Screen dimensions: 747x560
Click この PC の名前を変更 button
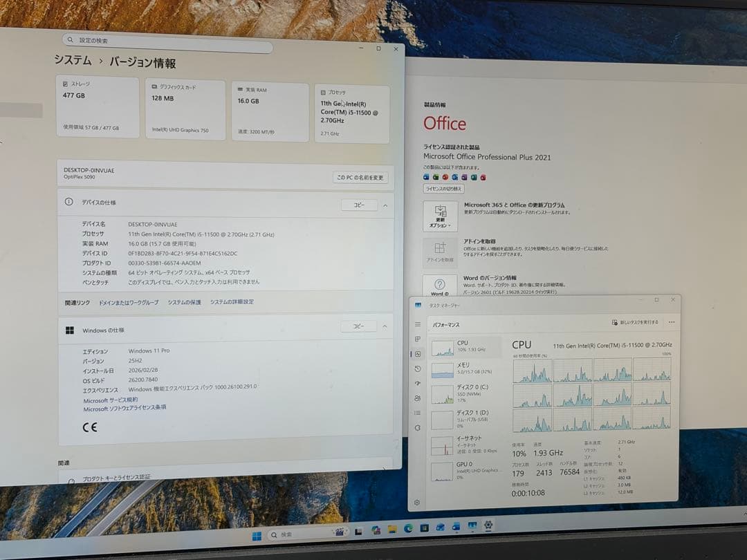[x=360, y=178]
